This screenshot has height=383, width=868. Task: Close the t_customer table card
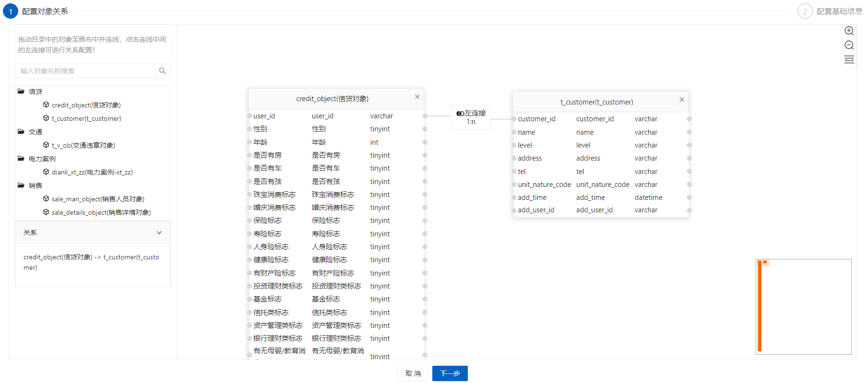pos(682,100)
